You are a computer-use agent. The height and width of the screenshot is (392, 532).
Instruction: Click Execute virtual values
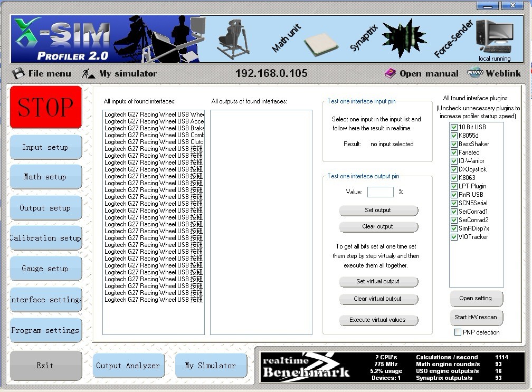coord(378,320)
